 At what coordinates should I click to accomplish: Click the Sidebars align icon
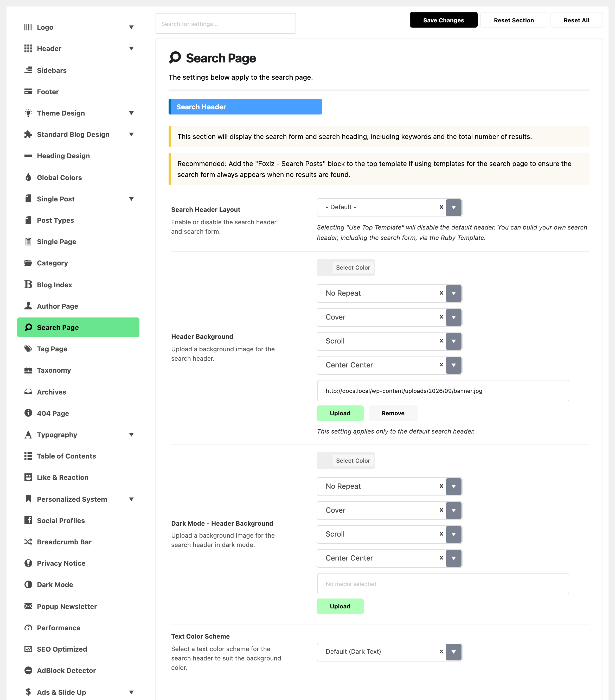point(28,70)
